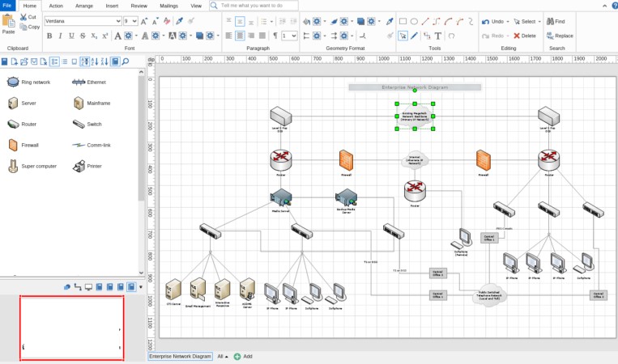The height and width of the screenshot is (364, 618).
Task: Switch to the Insert ribbon tab
Action: [112, 6]
